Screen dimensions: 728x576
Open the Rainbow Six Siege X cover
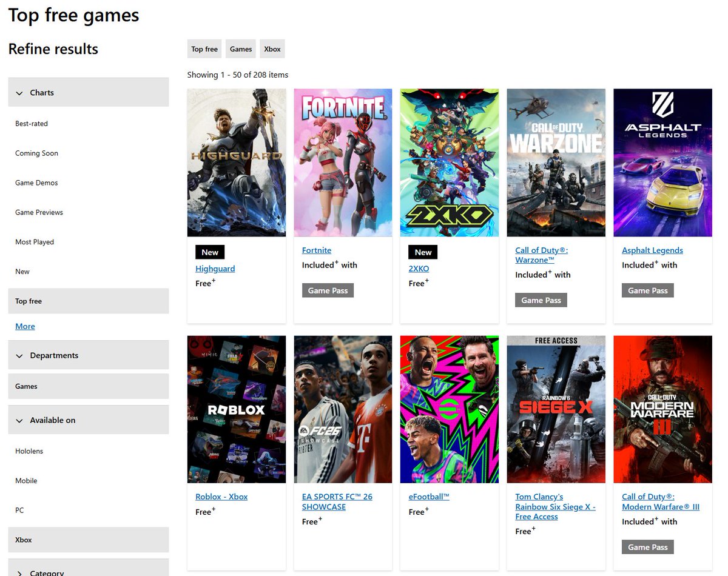(556, 409)
